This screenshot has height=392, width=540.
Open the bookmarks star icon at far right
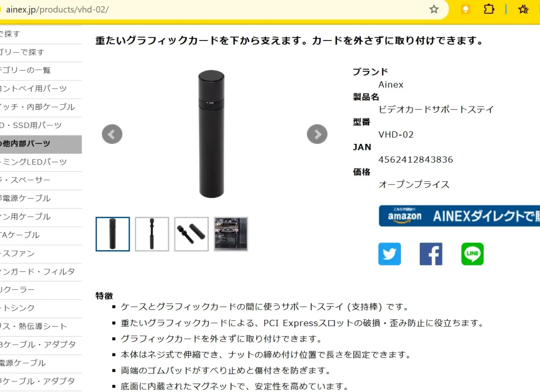tap(523, 9)
